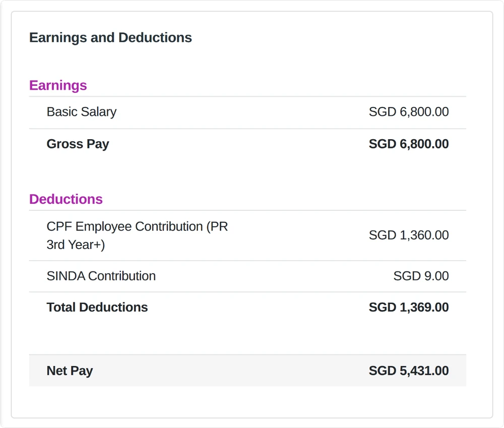Image resolution: width=504 pixels, height=428 pixels.
Task: Select the Deductions section heading
Action: click(66, 199)
